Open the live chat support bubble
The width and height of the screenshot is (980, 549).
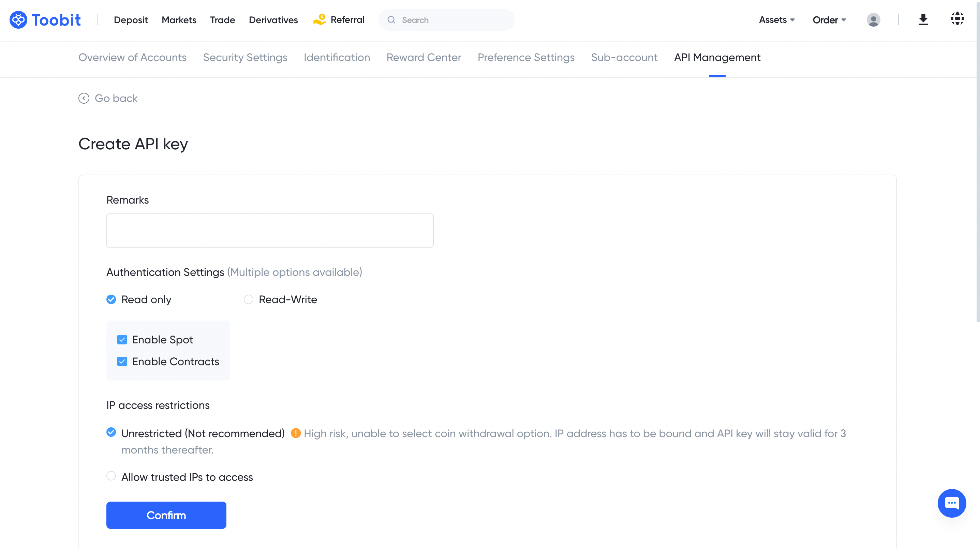pyautogui.click(x=951, y=503)
